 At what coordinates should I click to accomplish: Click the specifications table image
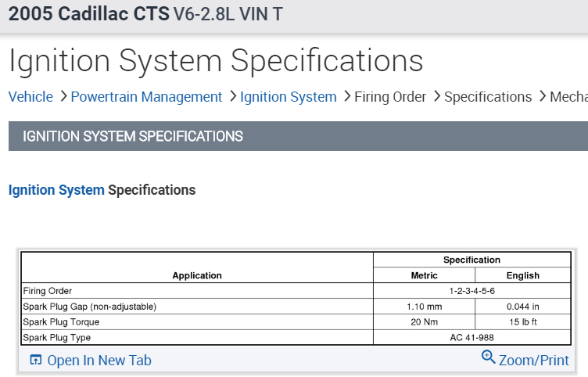[294, 299]
